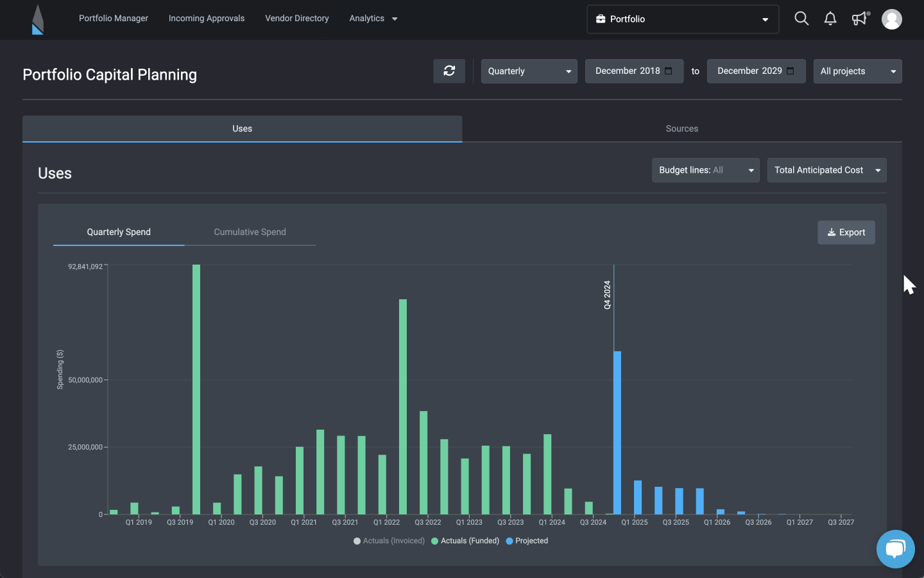
Task: Click the green bar at Q2 2022
Action: coord(403,407)
